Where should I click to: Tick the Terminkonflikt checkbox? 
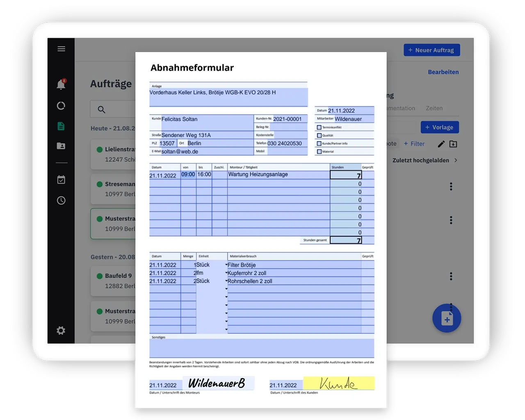pos(319,127)
